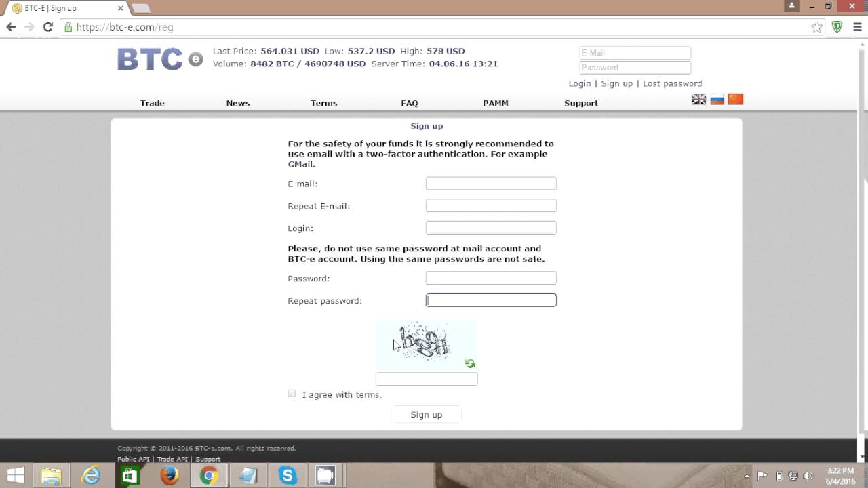The height and width of the screenshot is (488, 868).
Task: Open the News section
Action: pos(238,103)
